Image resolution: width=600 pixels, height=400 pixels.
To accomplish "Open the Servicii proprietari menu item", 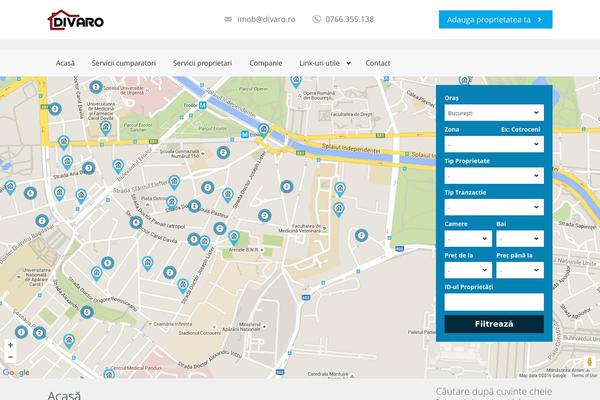I will [x=202, y=63].
